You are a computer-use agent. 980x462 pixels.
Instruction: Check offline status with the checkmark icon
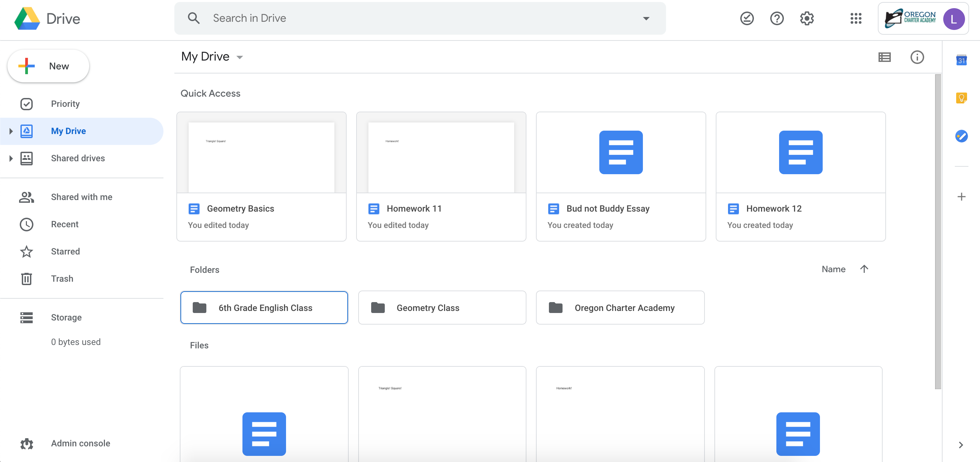point(747,18)
